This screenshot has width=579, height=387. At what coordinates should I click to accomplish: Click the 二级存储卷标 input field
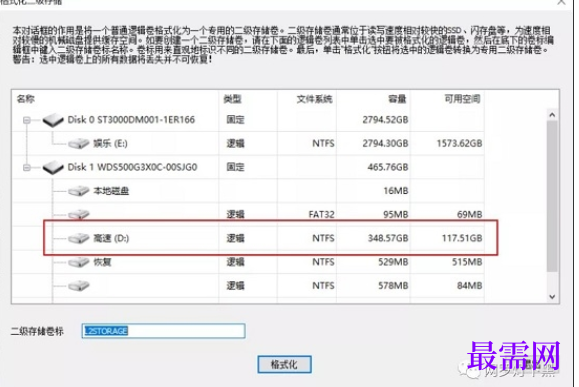click(163, 331)
